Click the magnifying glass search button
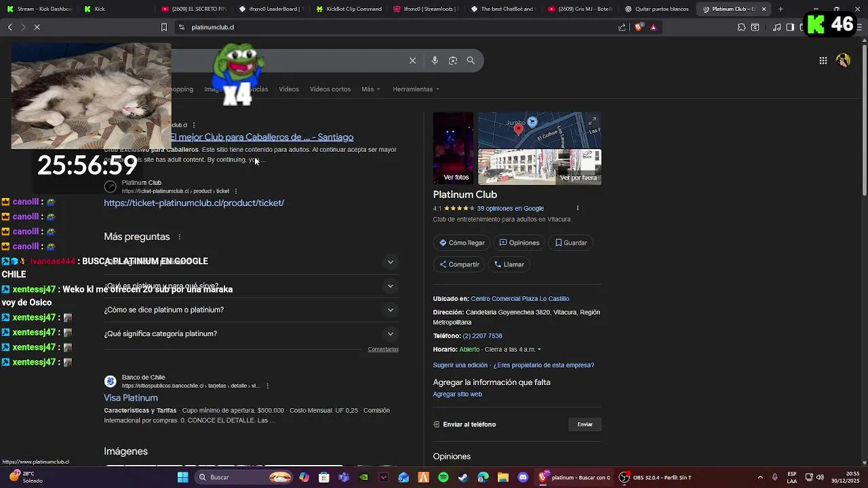Image resolution: width=868 pixels, height=488 pixels. pos(471,60)
